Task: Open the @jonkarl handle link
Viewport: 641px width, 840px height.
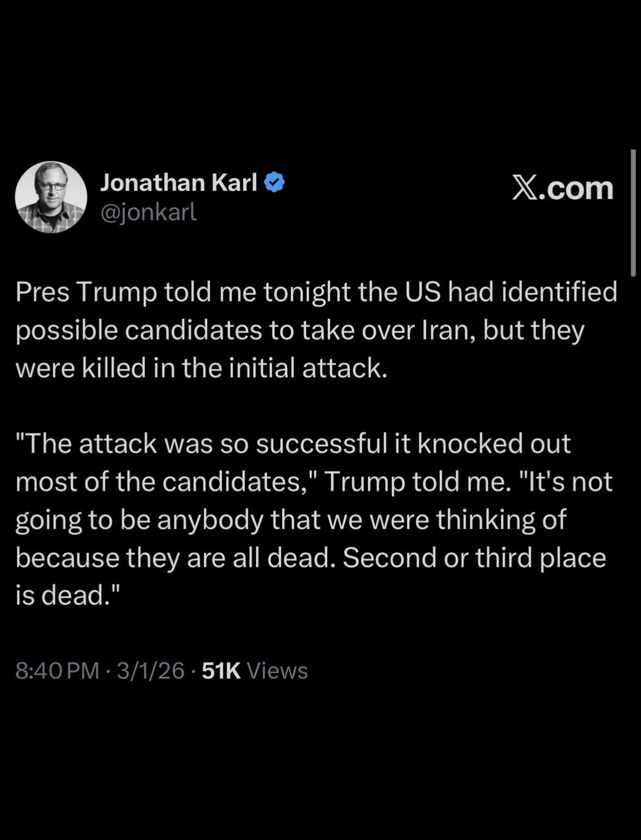Action: point(148,212)
